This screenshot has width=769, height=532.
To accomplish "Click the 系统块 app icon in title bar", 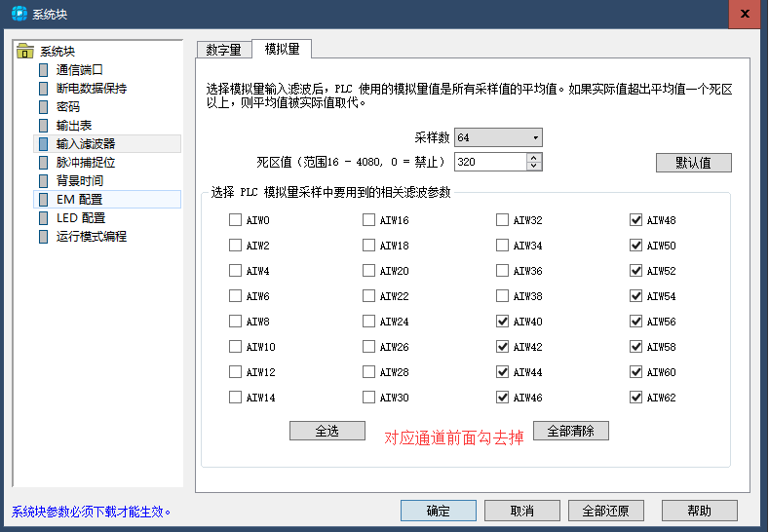I will [19, 14].
